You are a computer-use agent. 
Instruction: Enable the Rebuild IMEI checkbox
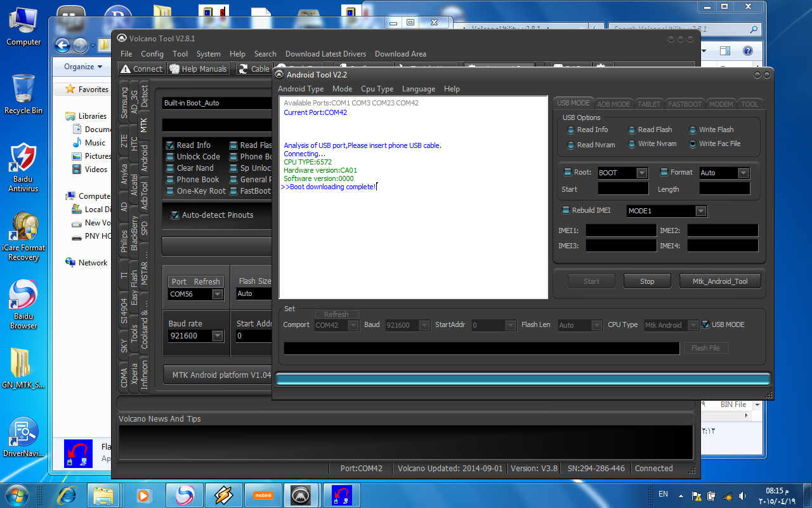pos(566,210)
